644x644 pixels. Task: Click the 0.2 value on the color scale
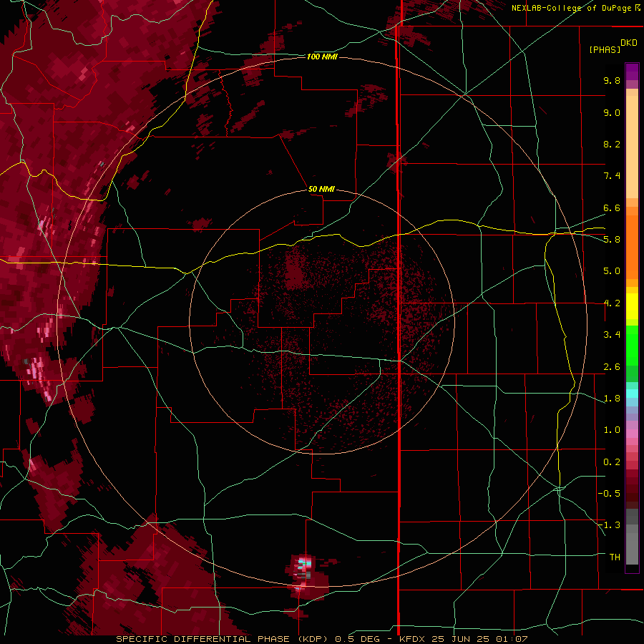pyautogui.click(x=612, y=462)
